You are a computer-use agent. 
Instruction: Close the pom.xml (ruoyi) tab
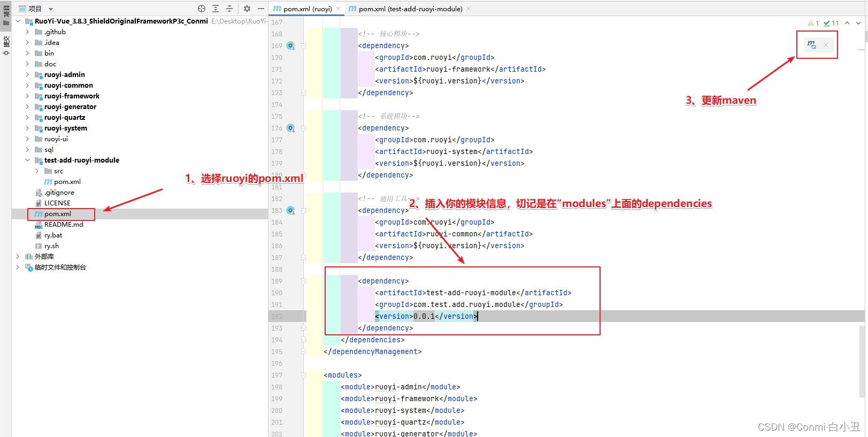point(338,9)
